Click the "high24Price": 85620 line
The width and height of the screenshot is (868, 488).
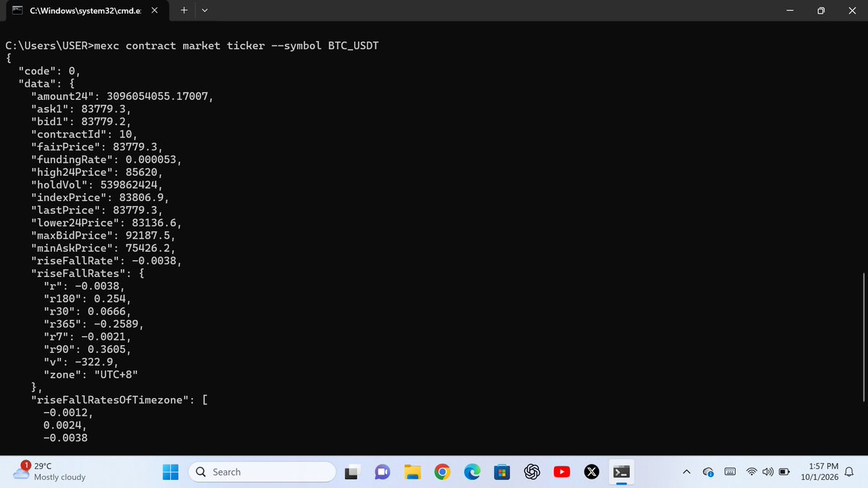tap(96, 172)
